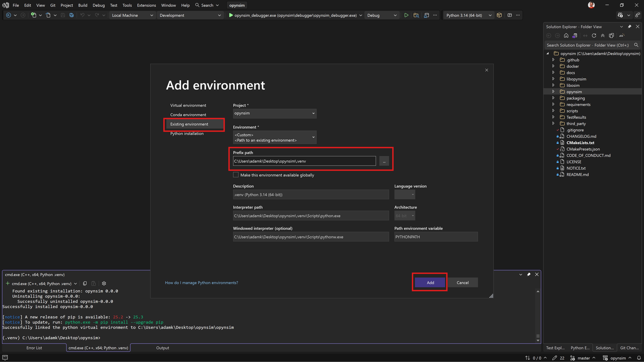The height and width of the screenshot is (362, 644).
Task: Open terminal settings gear icon
Action: click(x=104, y=283)
